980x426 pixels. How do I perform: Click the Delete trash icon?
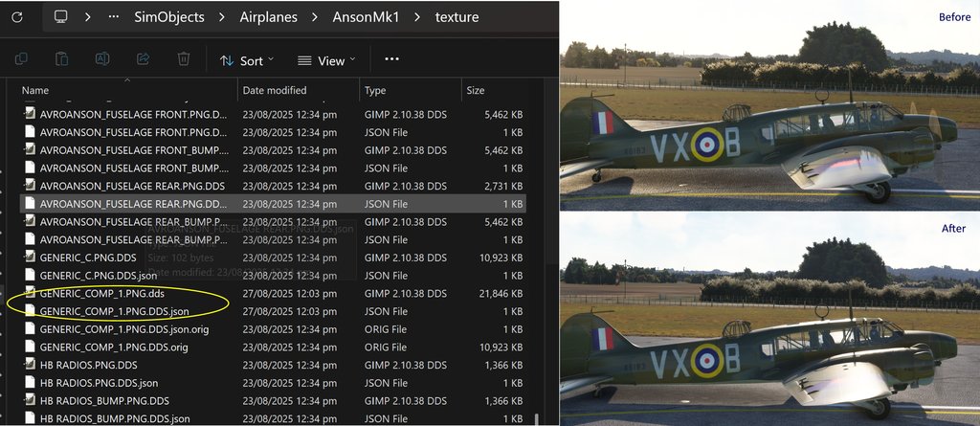pos(183,58)
